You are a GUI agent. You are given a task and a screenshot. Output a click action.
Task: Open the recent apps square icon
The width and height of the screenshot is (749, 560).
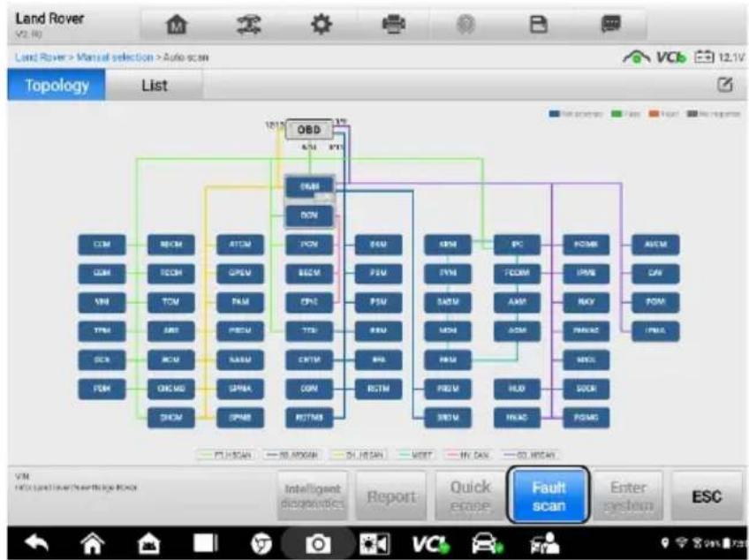(206, 543)
